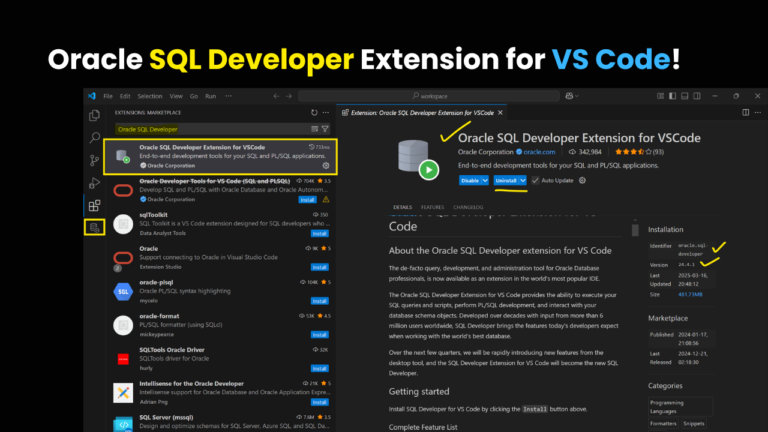Viewport: 768px width, 432px height.
Task: Click the Oracle Corporation publisher name in details
Action: pyautogui.click(x=485, y=152)
